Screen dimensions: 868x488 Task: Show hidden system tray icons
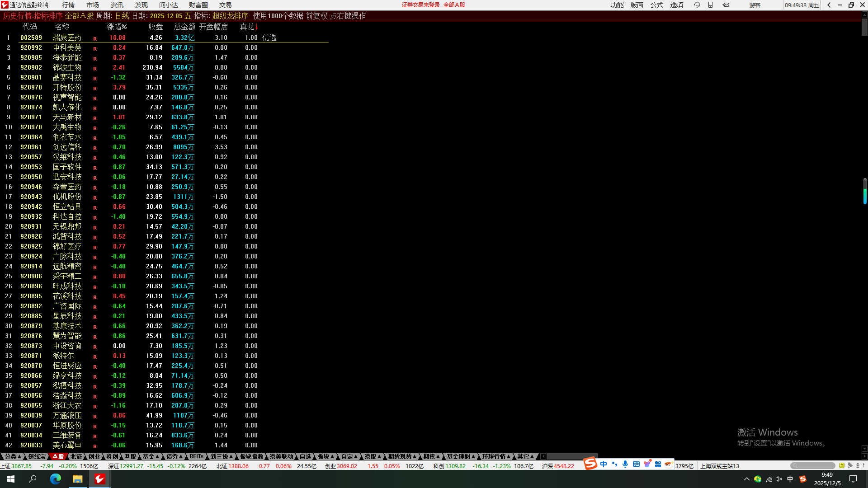point(746,479)
